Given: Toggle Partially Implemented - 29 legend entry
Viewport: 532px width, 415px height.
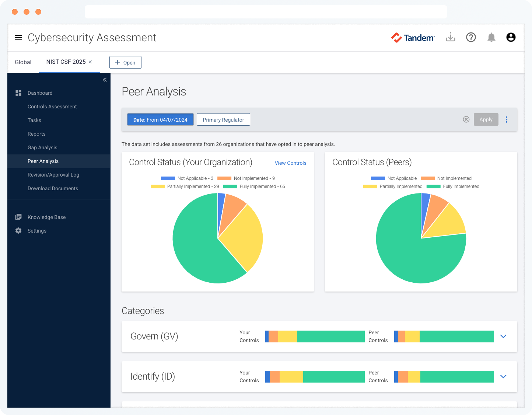Looking at the screenshot, I should click(x=185, y=186).
